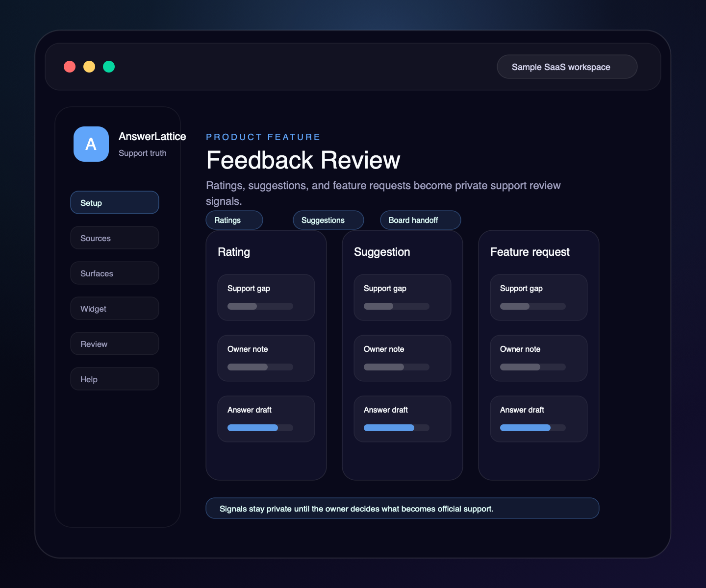
Task: Click Support gap card under Rating
Action: [x=266, y=297]
